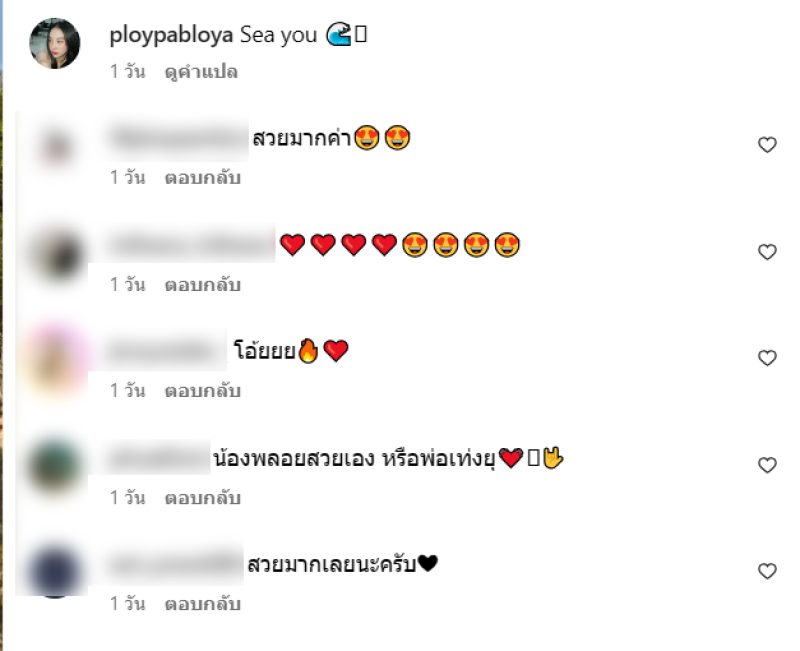Like the four-hearts emoji comment
This screenshot has height=651, width=800.
tap(767, 252)
